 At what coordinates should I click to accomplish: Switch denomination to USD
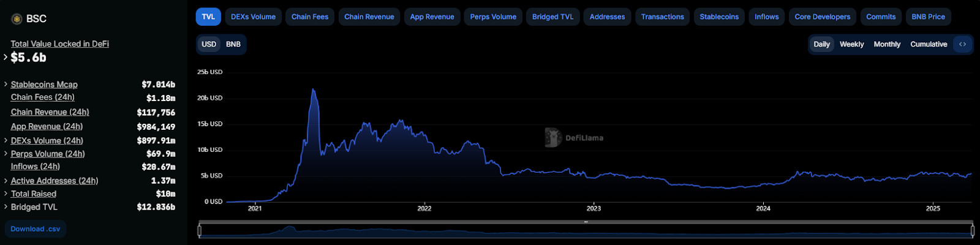click(x=209, y=44)
